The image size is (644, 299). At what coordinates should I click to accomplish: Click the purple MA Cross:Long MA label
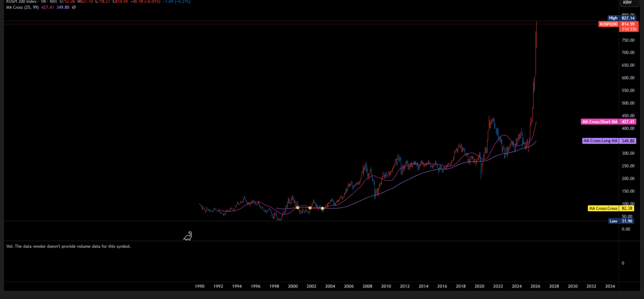coord(601,141)
